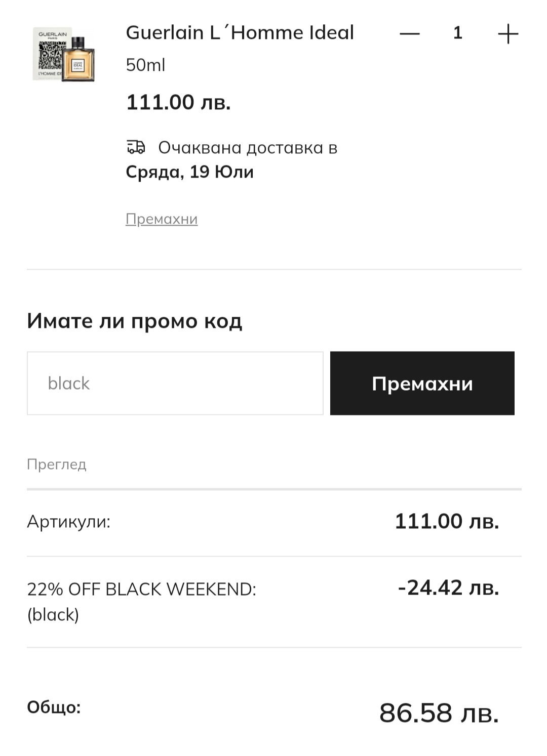Click the delivery date Сряда, 19 Юли
Image resolution: width=547 pixels, height=756 pixels.
189,172
